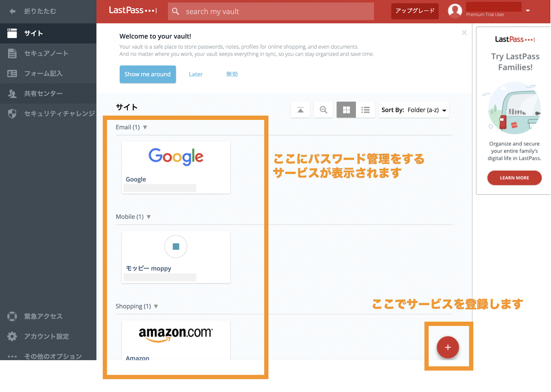The image size is (551, 392).
Task: Click the Later link
Action: tap(196, 74)
